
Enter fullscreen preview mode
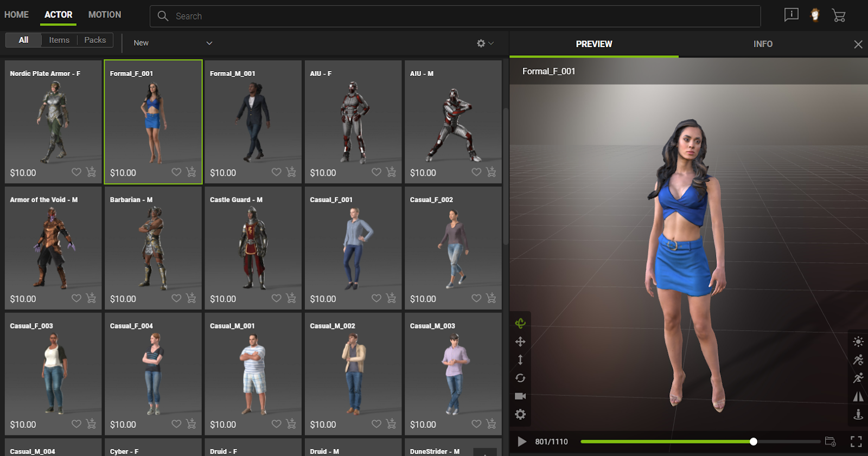pyautogui.click(x=856, y=441)
